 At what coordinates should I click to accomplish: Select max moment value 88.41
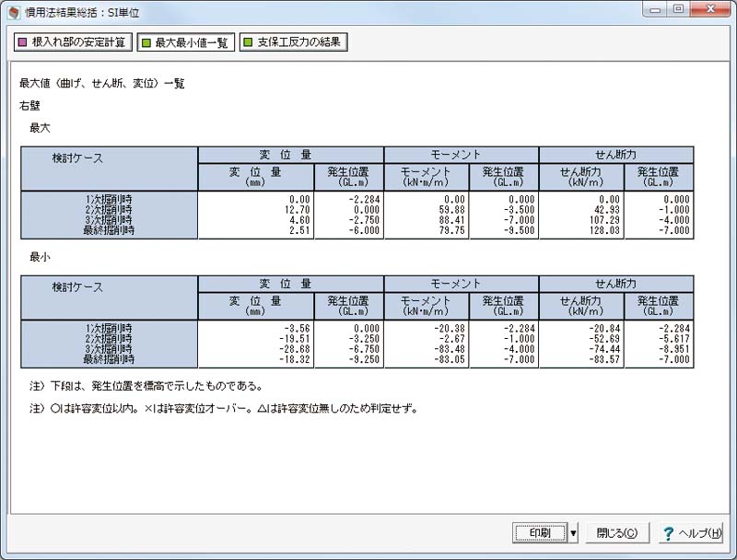451,220
